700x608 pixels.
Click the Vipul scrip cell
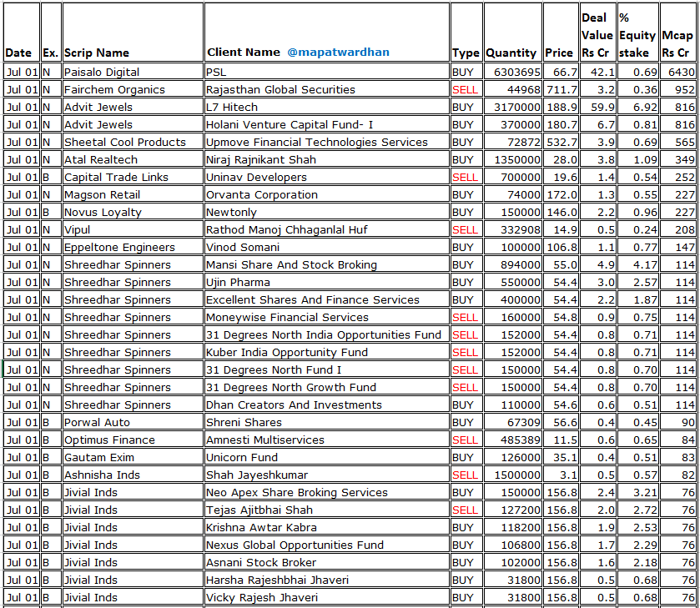pos(133,229)
